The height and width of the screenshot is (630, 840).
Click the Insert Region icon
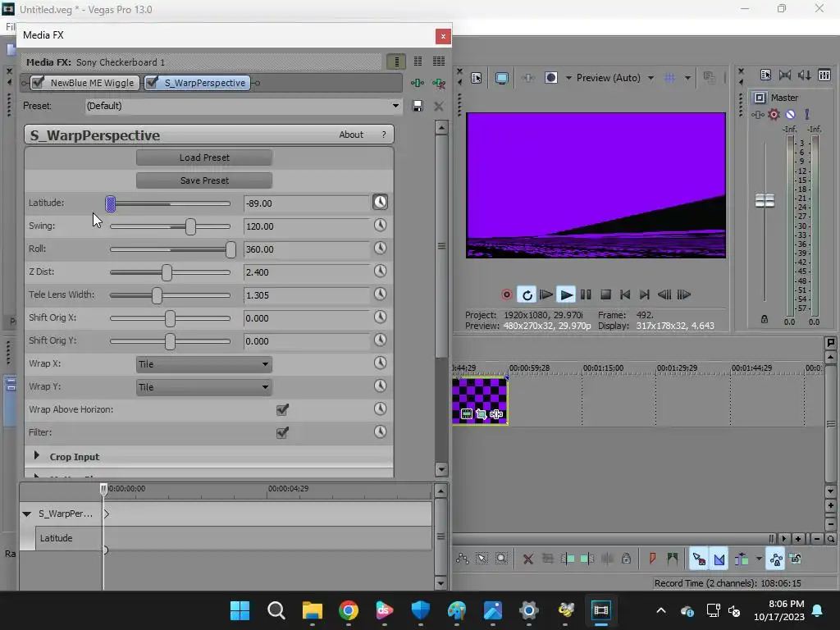[673, 559]
